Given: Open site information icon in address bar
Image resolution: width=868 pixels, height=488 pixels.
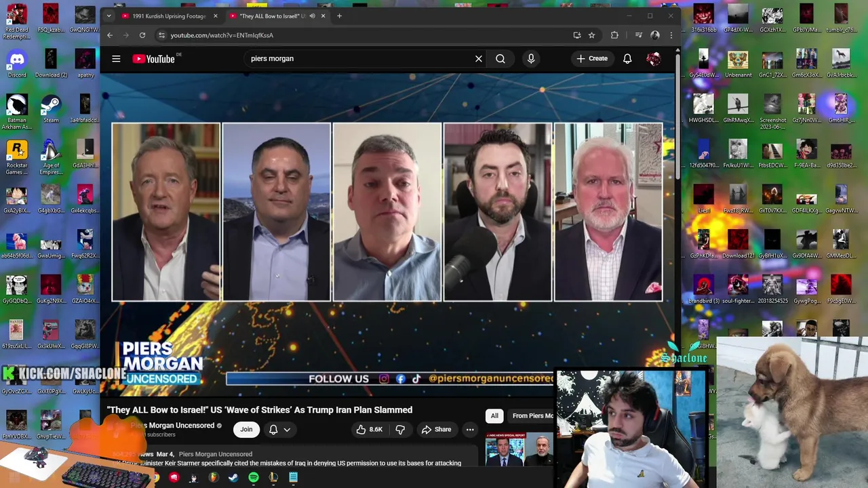Looking at the screenshot, I should pos(161,35).
